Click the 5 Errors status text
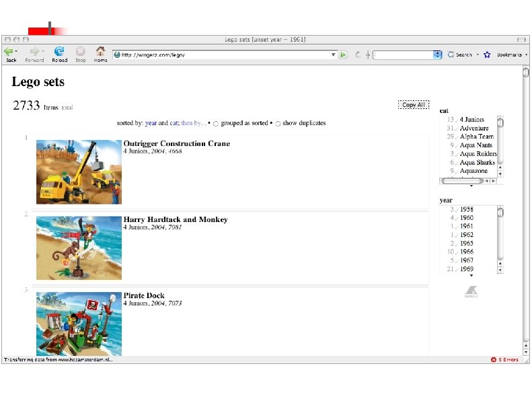 (x=508, y=360)
